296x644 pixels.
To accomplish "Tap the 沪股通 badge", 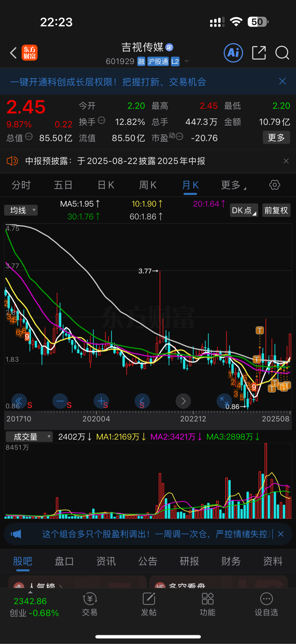I will point(158,61).
